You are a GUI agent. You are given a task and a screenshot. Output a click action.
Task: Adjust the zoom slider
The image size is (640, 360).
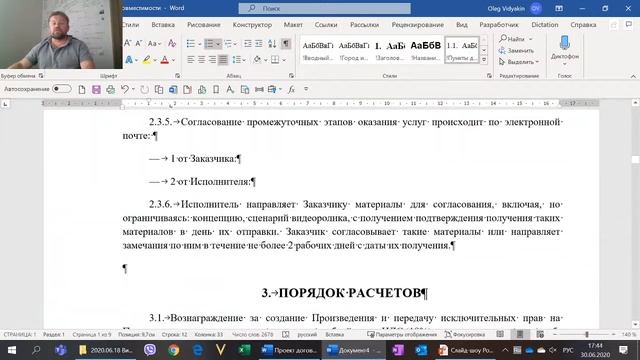(x=587, y=334)
